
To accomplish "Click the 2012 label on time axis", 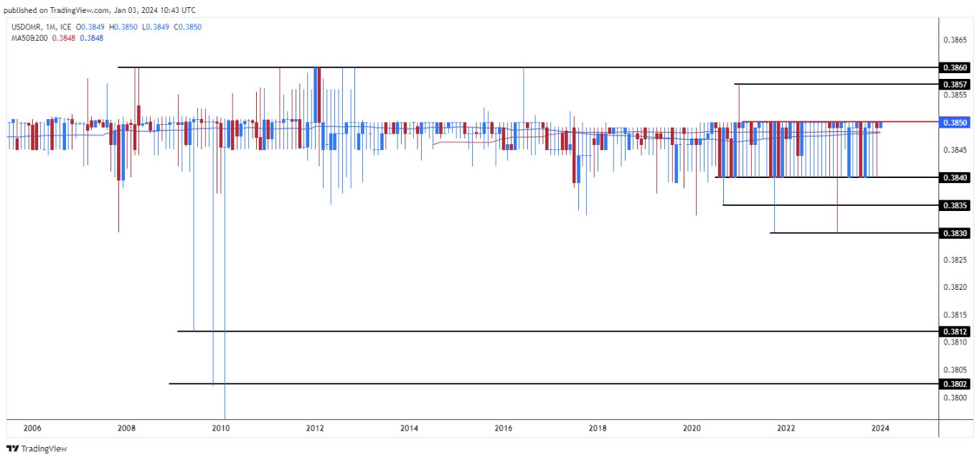I will point(315,428).
